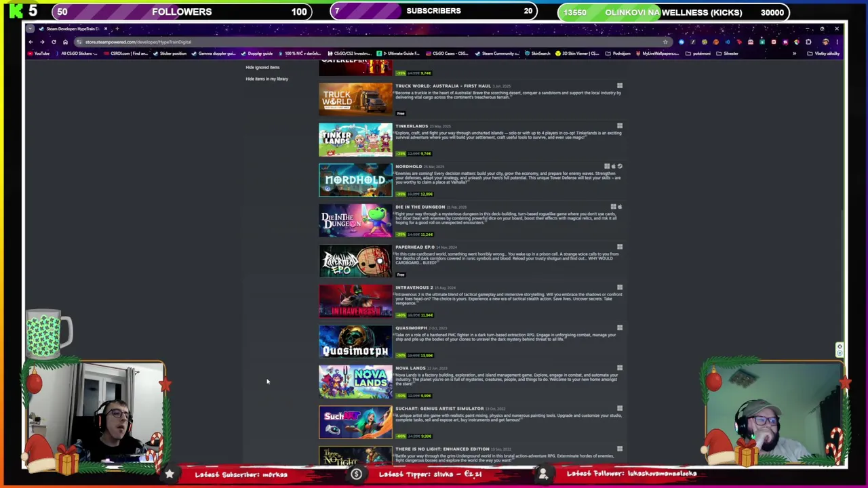
Task: Open the Intravenous 2 thumbnail
Action: coord(355,301)
